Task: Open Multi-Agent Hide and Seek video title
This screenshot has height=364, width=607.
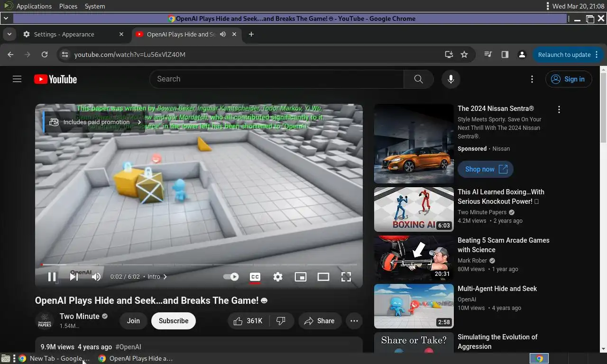Action: pyautogui.click(x=497, y=289)
